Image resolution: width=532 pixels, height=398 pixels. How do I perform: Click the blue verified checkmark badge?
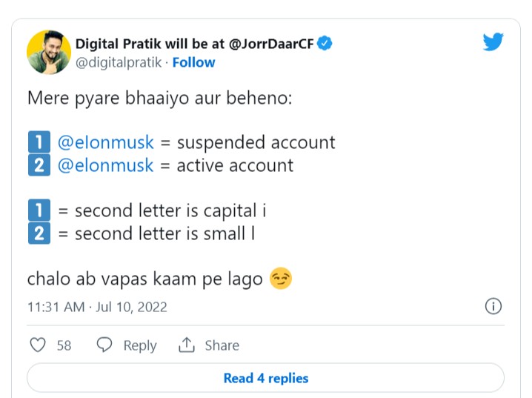tap(325, 44)
